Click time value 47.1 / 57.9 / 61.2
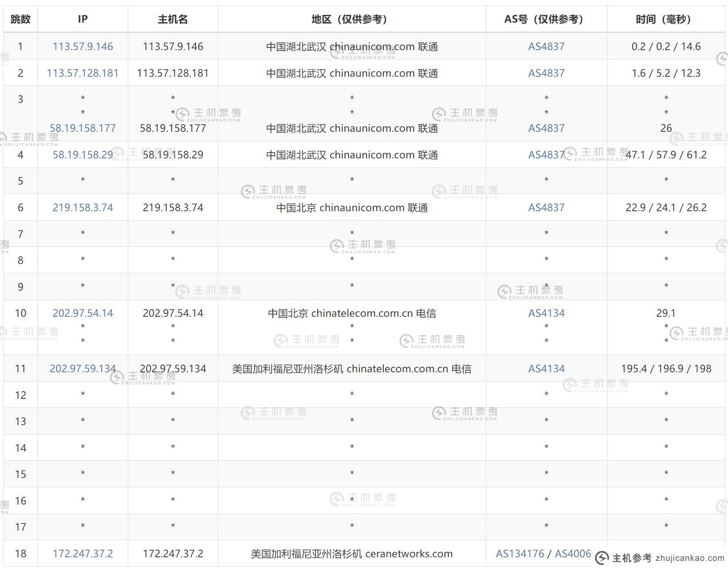 666,155
